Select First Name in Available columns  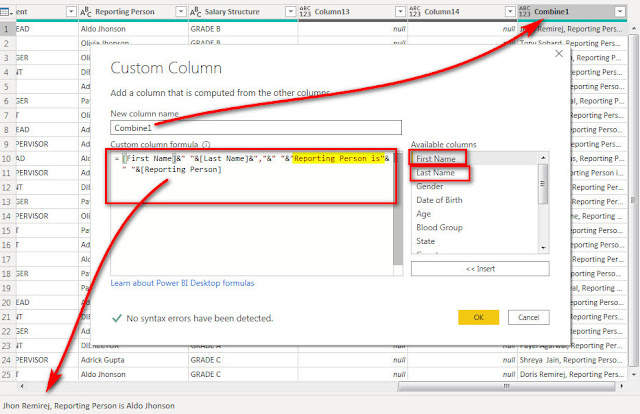pos(436,159)
